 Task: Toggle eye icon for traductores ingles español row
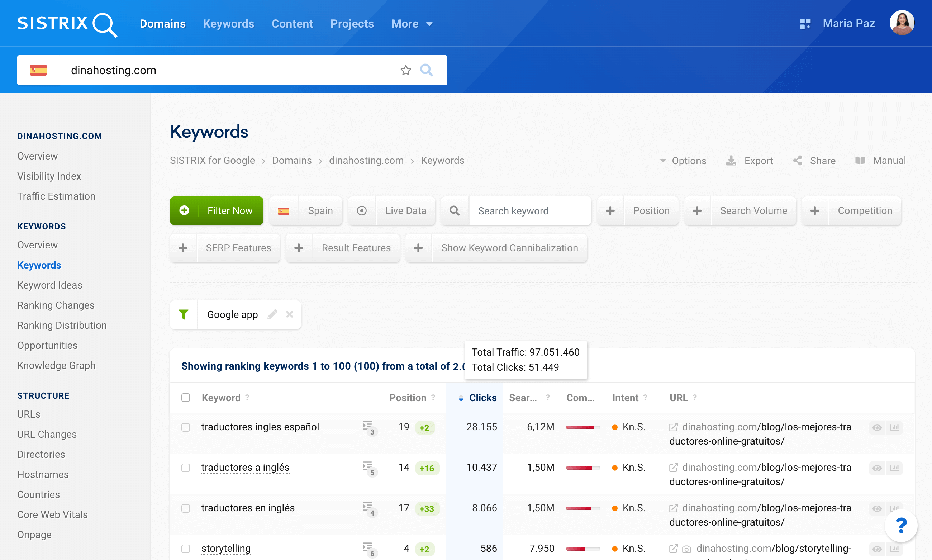click(877, 428)
